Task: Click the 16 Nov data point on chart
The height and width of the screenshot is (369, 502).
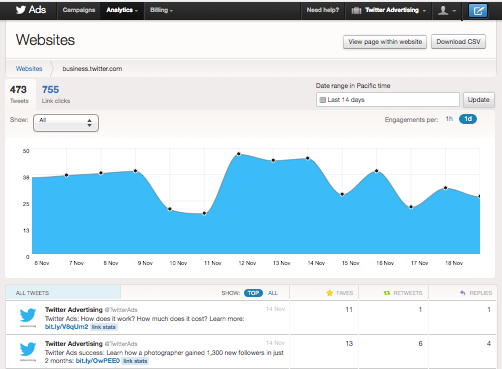Action: pyautogui.click(x=377, y=171)
